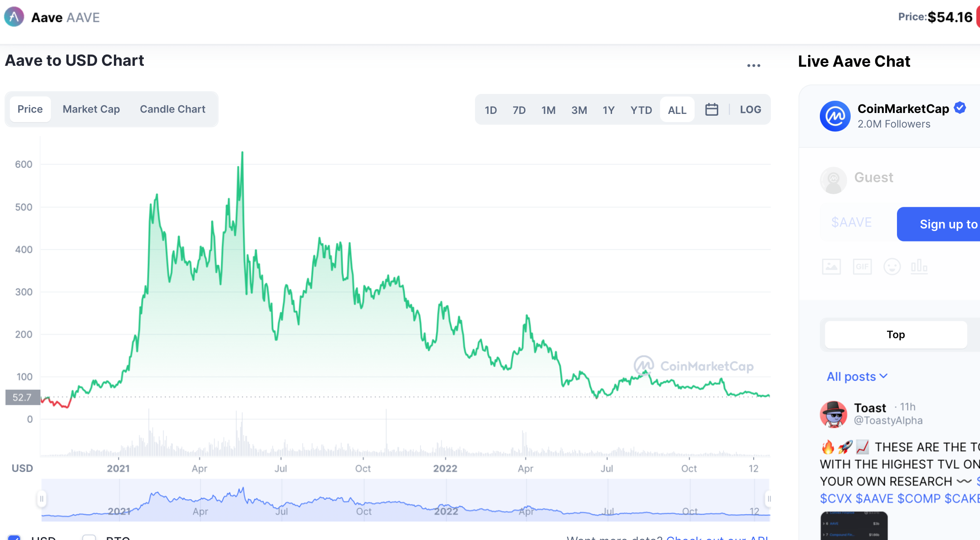
Task: Click the CoinMarketCap avatar in chat
Action: 835,116
